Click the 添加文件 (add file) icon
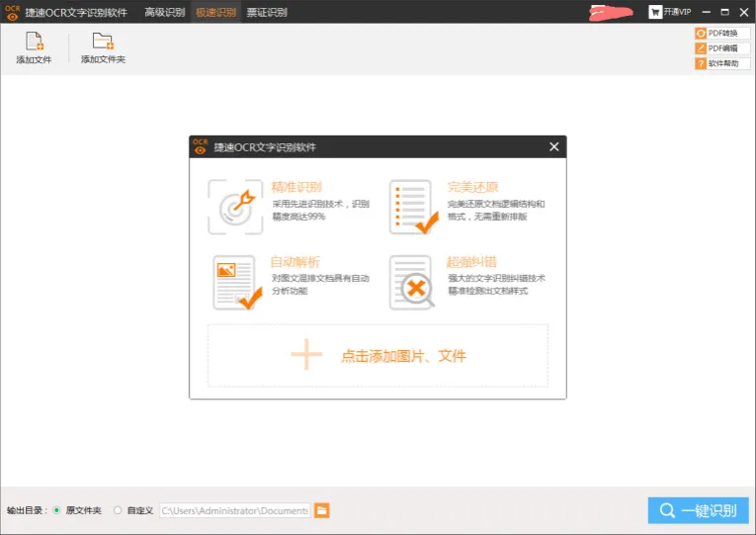Image resolution: width=756 pixels, height=535 pixels. click(34, 42)
